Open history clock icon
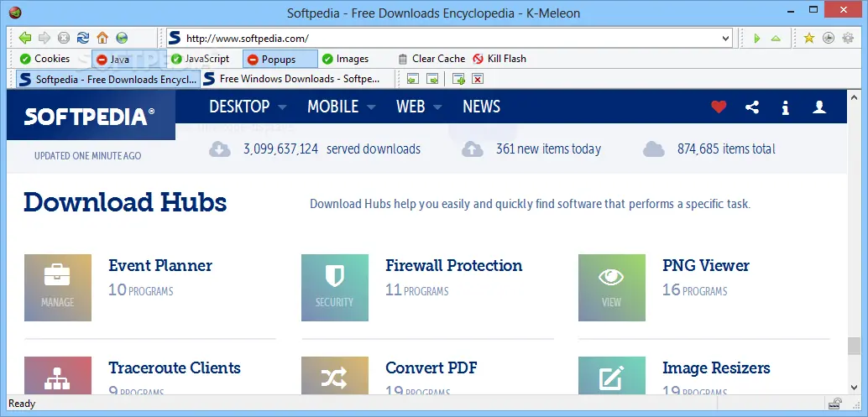This screenshot has height=417, width=868. click(829, 38)
